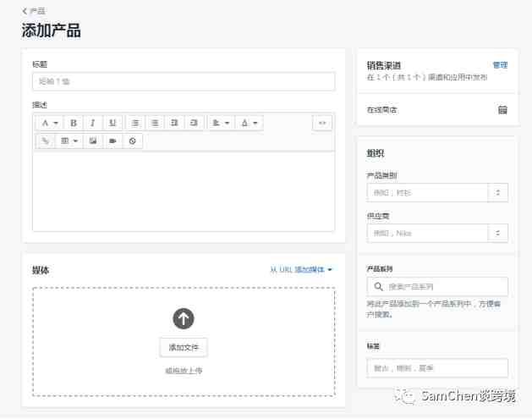Screen dimensions: 532x419
Task: Click into the 供应商 vendor field
Action: (x=427, y=234)
